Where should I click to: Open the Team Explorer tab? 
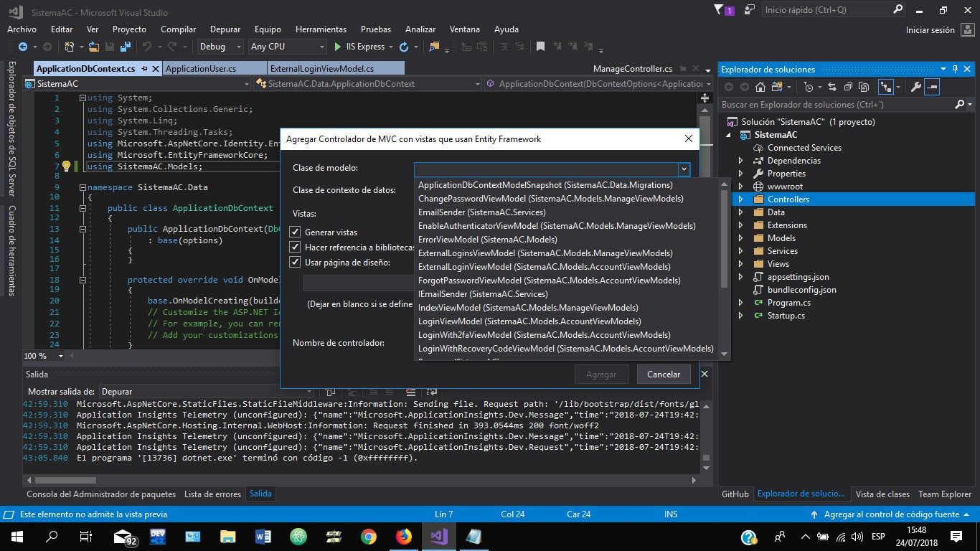[x=945, y=494]
